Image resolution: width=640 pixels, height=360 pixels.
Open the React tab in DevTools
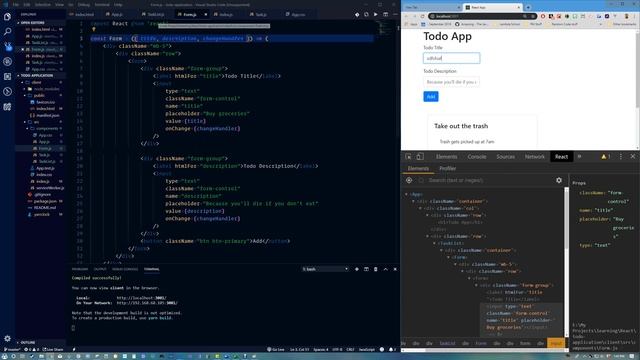tap(561, 157)
